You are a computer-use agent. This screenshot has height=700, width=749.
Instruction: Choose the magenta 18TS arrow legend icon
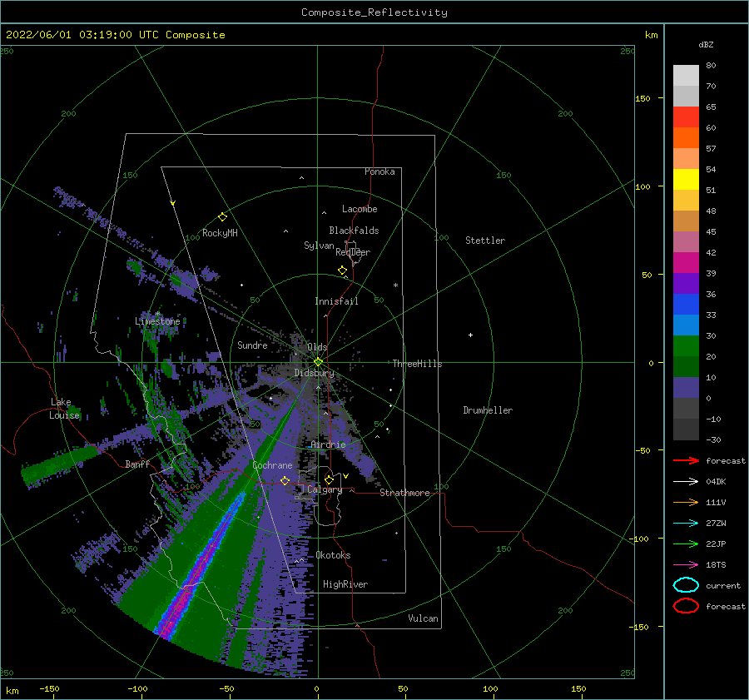686,565
